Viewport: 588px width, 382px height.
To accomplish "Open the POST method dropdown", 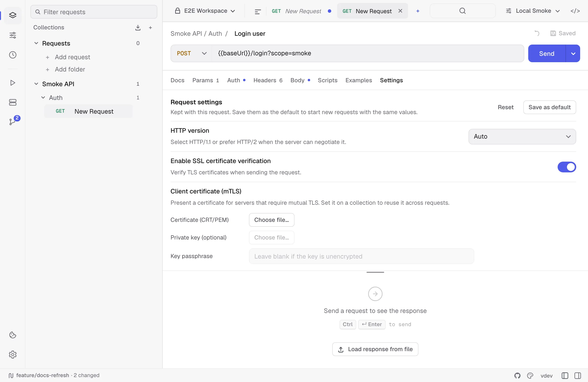I will click(x=192, y=53).
